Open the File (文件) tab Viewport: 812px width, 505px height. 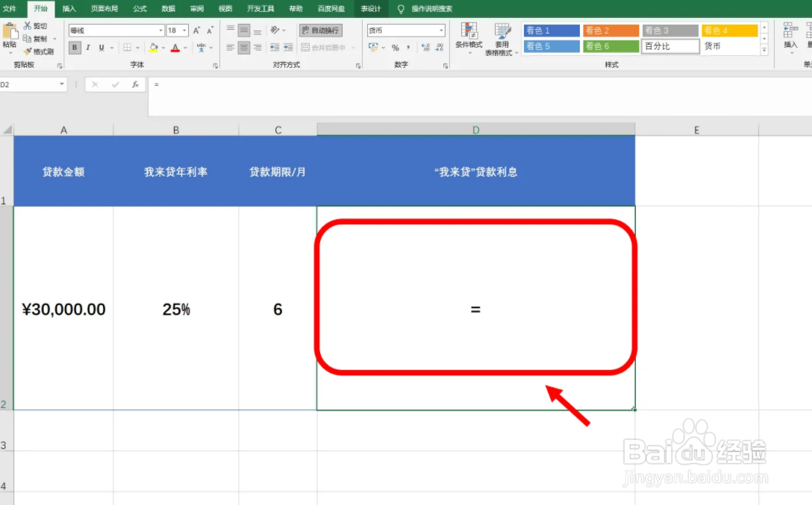(x=9, y=9)
